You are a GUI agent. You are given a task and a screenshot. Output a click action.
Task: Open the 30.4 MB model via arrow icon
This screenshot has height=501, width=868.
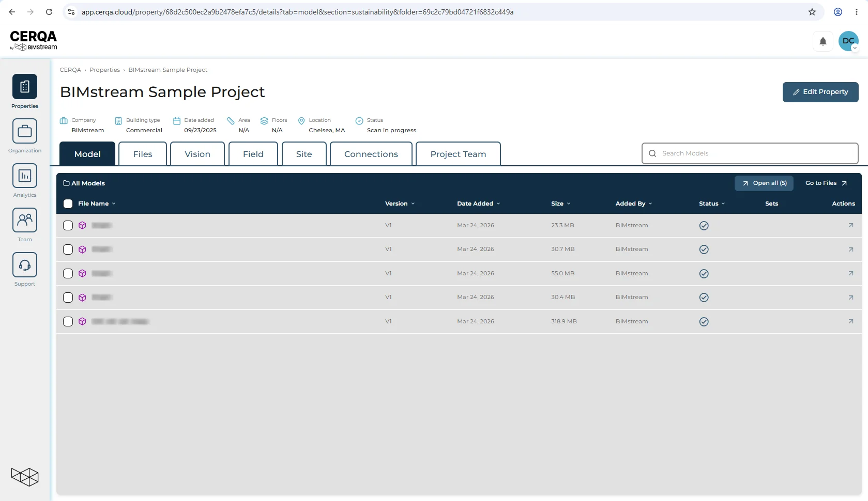tap(851, 298)
